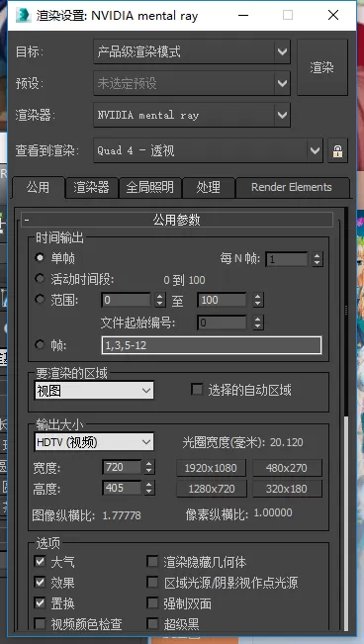
Task: Choose the 1920x1080 resolution preset
Action: click(x=211, y=468)
